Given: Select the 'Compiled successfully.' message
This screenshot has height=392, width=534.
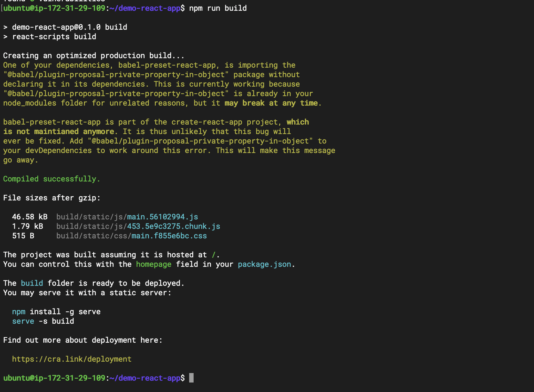Looking at the screenshot, I should 52,179.
